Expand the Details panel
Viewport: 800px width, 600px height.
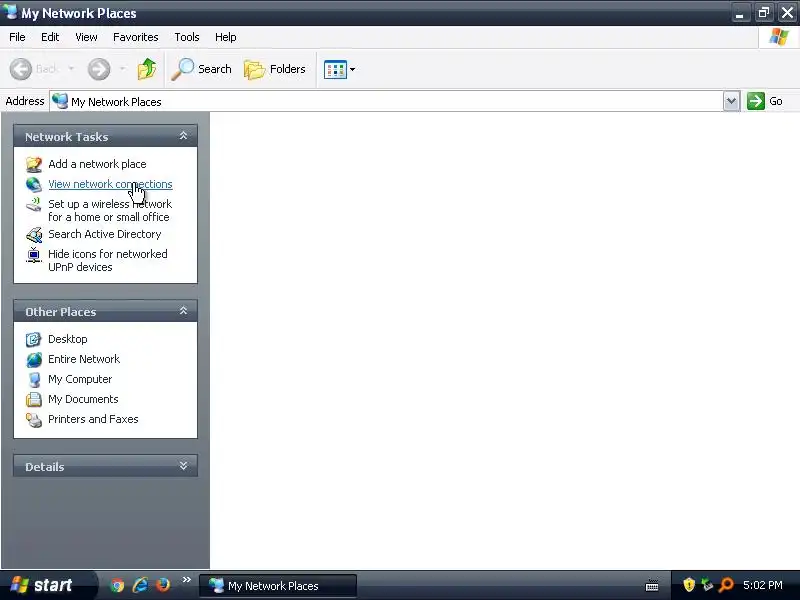coord(183,466)
